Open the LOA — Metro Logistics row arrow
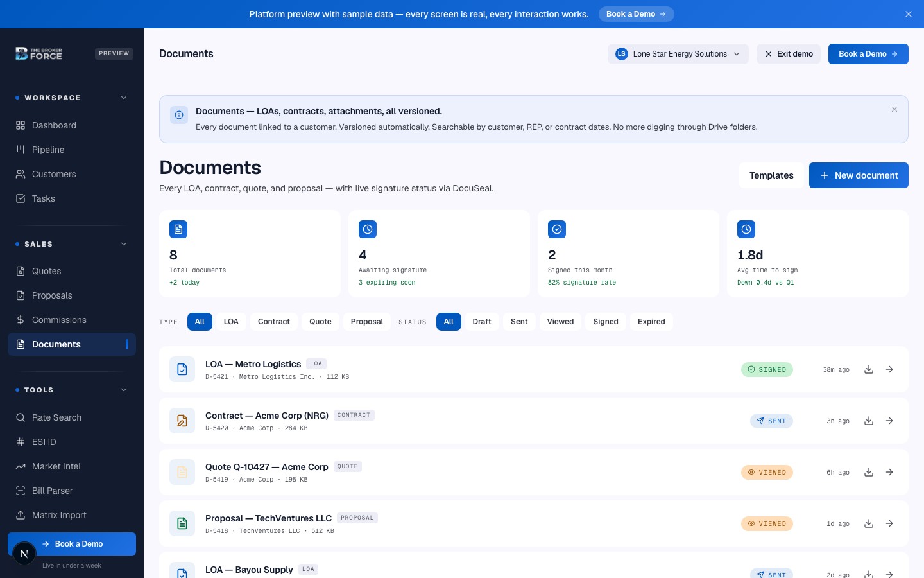The height and width of the screenshot is (578, 924). tap(889, 369)
